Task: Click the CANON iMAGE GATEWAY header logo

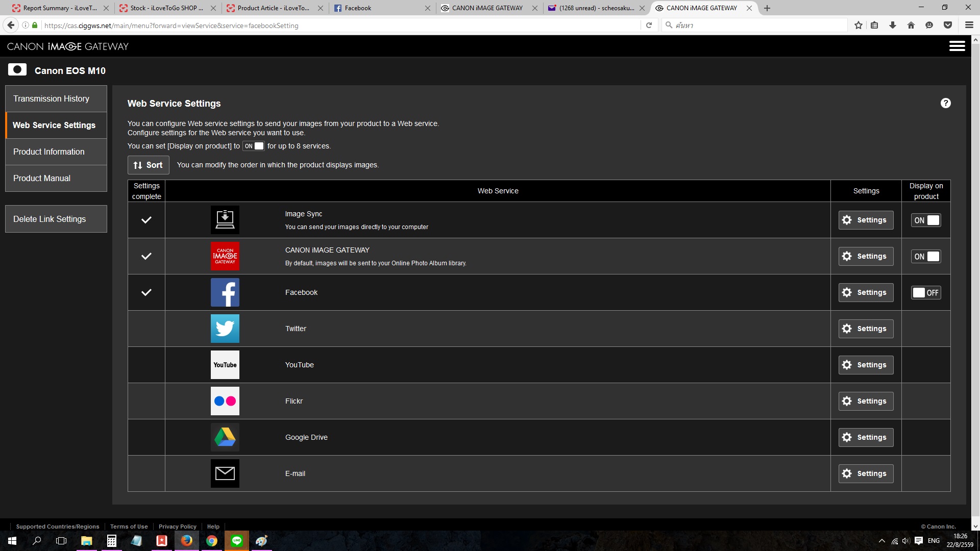Action: click(x=68, y=46)
